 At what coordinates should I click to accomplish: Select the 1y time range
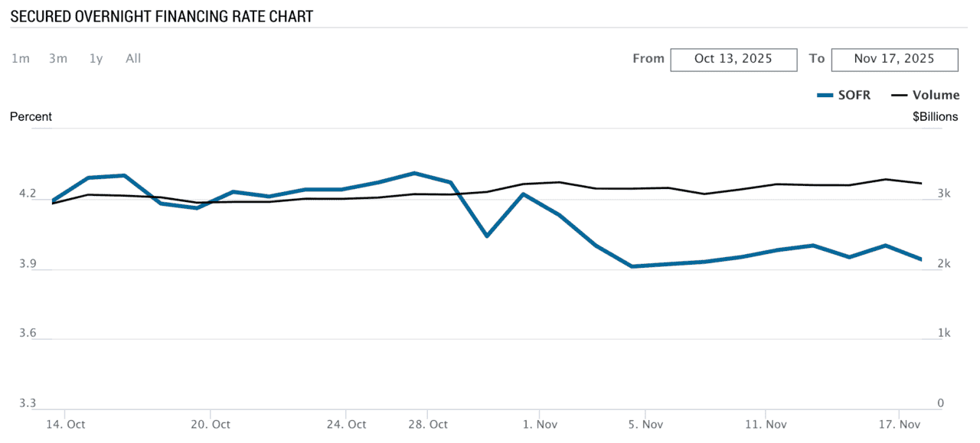[95, 58]
